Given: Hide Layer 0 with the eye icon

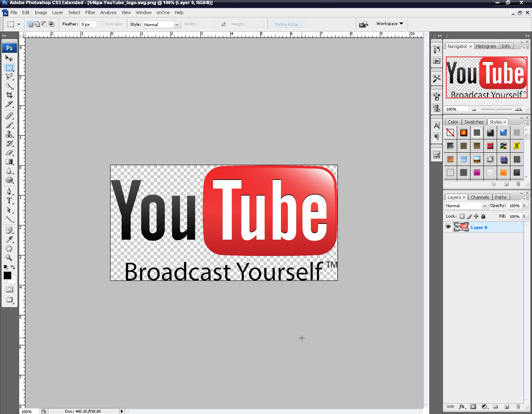Looking at the screenshot, I should pyautogui.click(x=448, y=227).
